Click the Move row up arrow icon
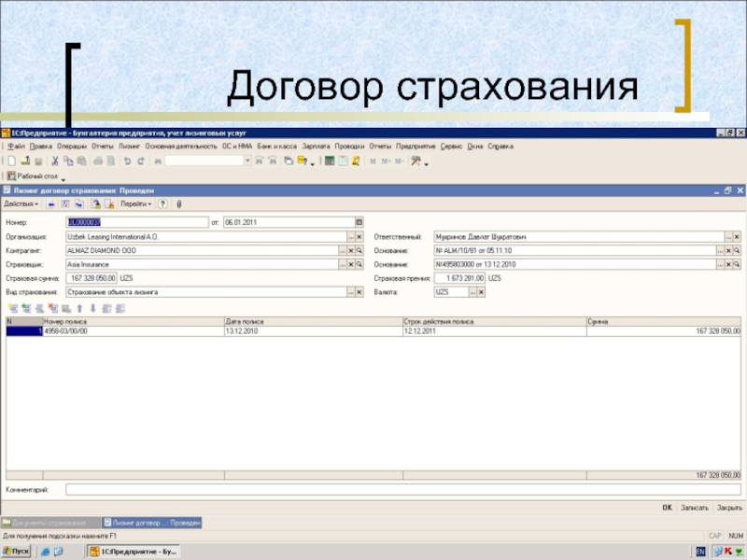 79,309
